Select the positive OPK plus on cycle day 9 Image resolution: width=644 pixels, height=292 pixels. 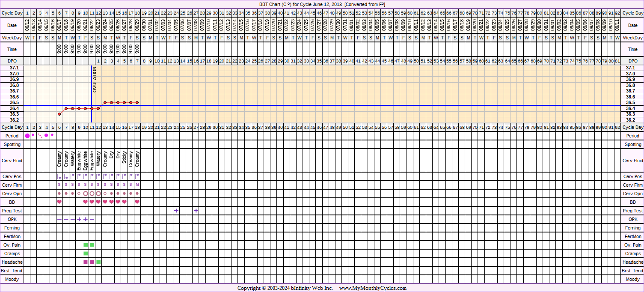click(x=79, y=219)
